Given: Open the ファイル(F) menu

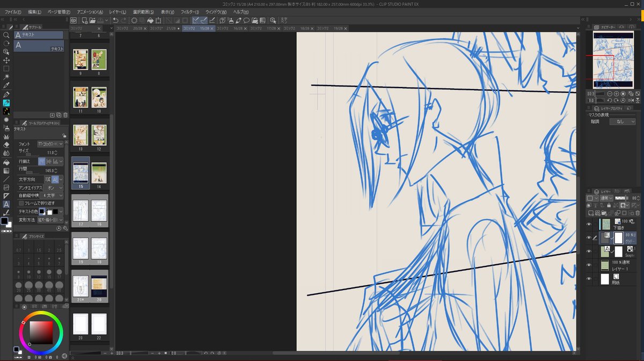Looking at the screenshot, I should coord(13,12).
